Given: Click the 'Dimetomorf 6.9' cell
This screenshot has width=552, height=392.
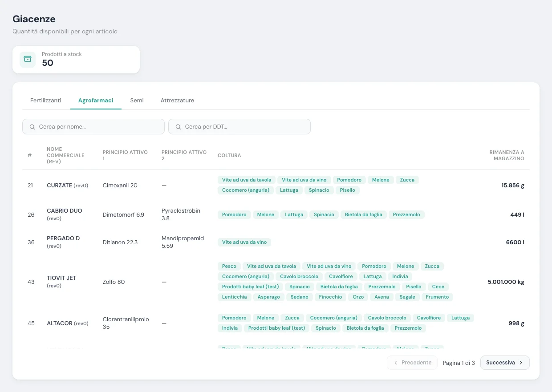Looking at the screenshot, I should click(123, 215).
